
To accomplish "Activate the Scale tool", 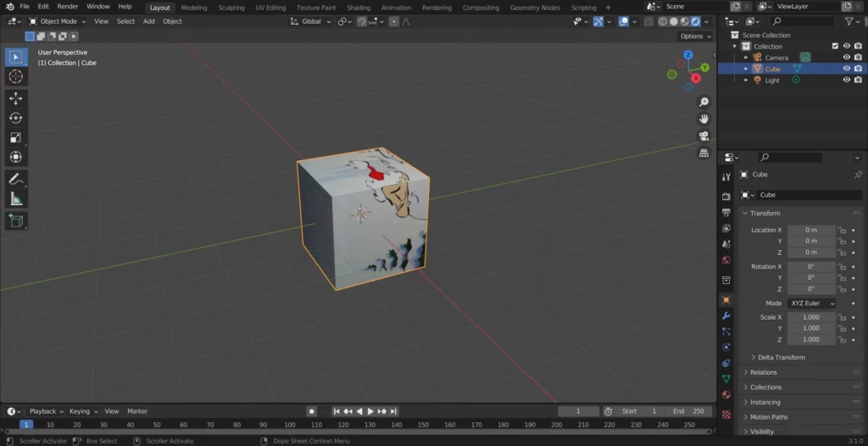I will coord(16,137).
